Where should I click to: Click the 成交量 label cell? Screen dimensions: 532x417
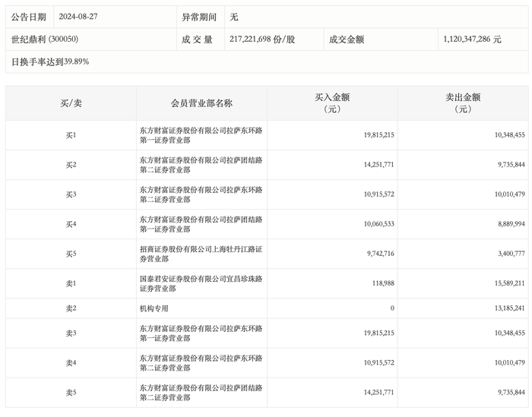click(197, 39)
